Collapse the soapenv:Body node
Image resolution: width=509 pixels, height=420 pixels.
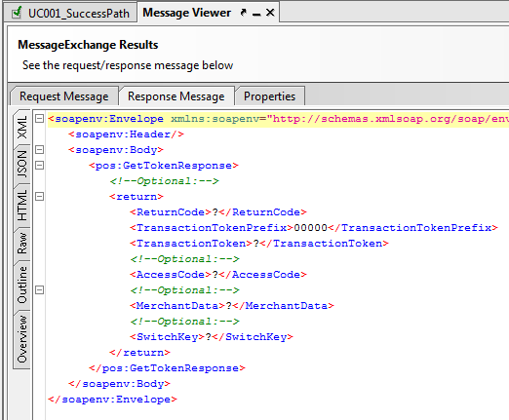[x=39, y=150]
